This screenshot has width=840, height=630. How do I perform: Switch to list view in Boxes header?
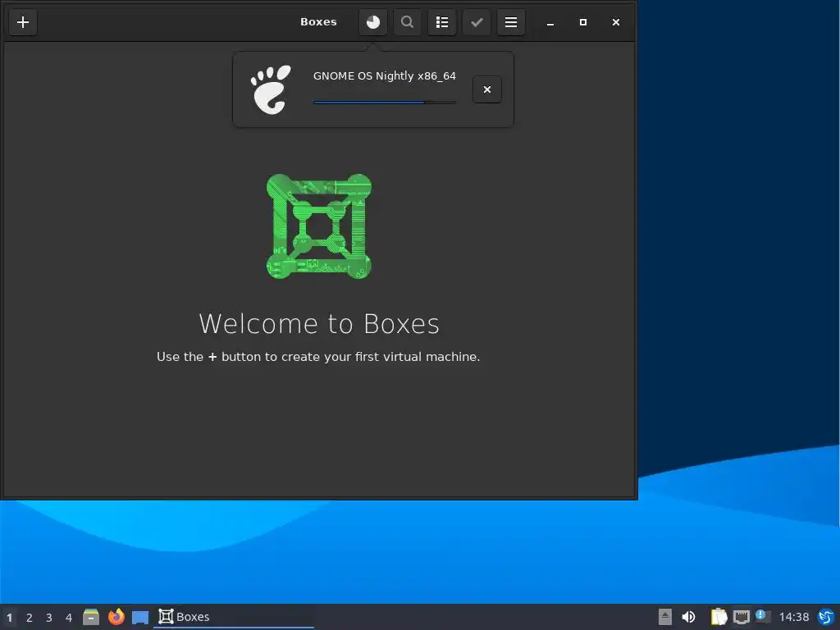[x=442, y=22]
